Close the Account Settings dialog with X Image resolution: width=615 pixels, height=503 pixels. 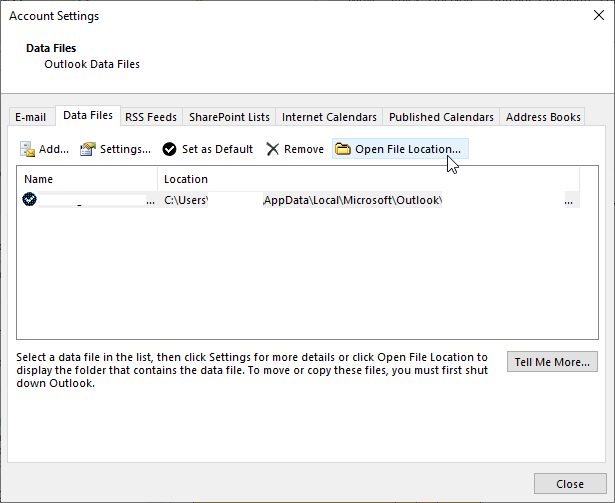click(x=599, y=15)
